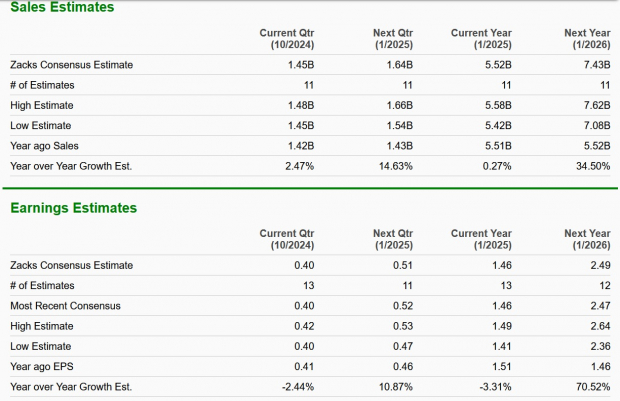The image size is (620, 401).
Task: Select earnings high estimate 0.53
Action: [x=403, y=326]
